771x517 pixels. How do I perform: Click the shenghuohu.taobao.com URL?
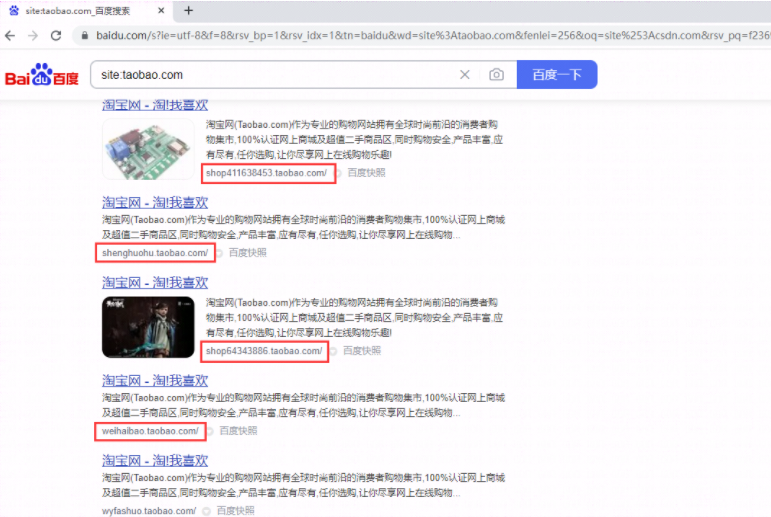[155, 253]
